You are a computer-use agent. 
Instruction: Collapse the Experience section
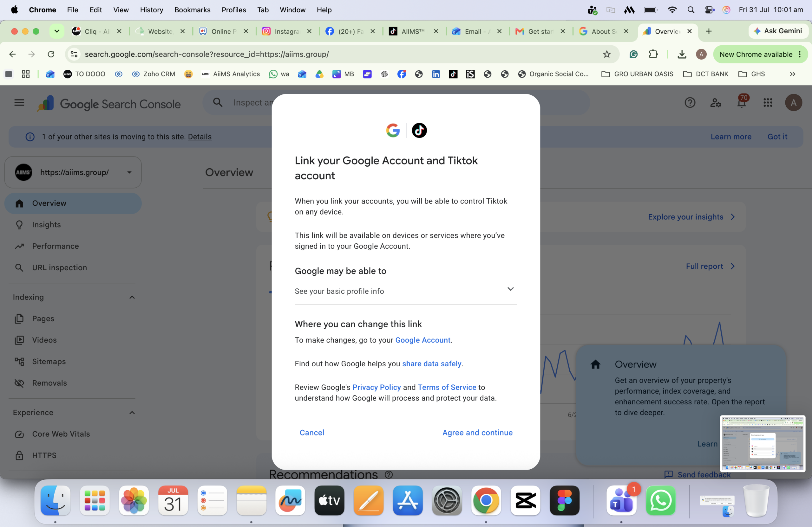(132, 413)
